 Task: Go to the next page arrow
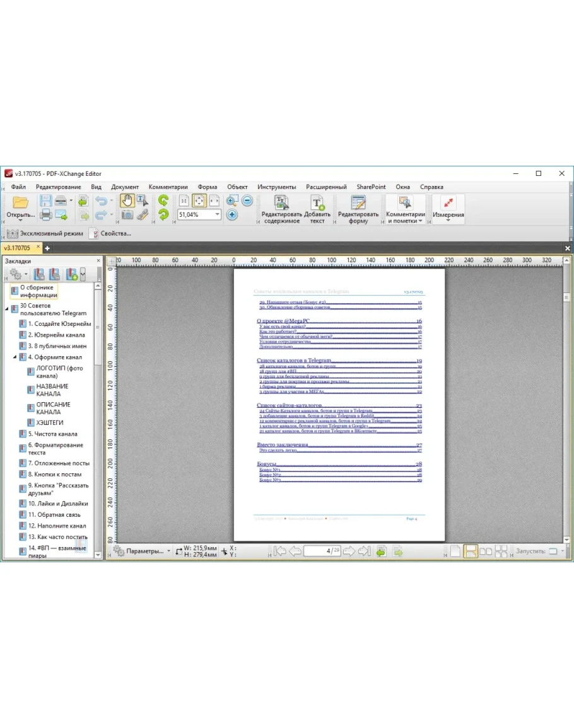(349, 552)
